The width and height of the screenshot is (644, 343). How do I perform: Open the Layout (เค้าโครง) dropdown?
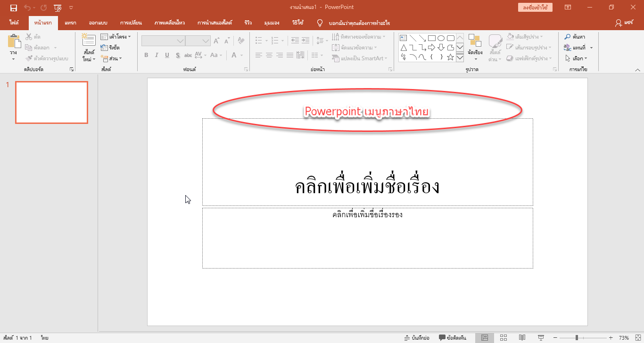(116, 36)
